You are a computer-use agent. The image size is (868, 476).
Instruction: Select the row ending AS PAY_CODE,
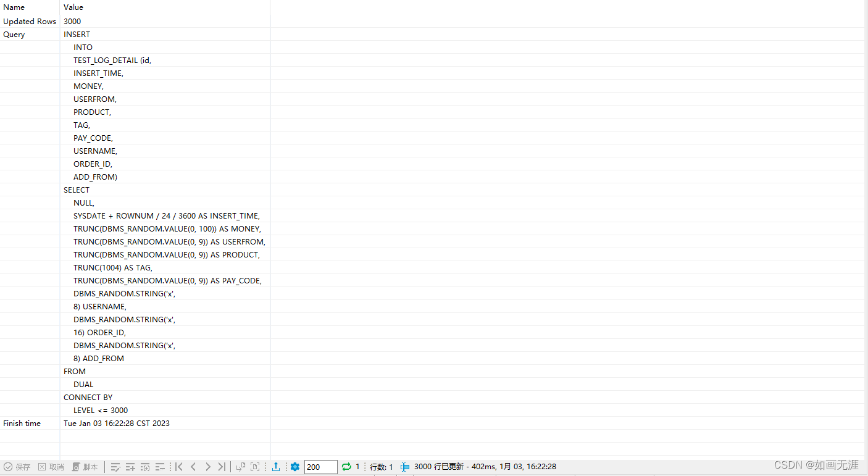pos(165,280)
